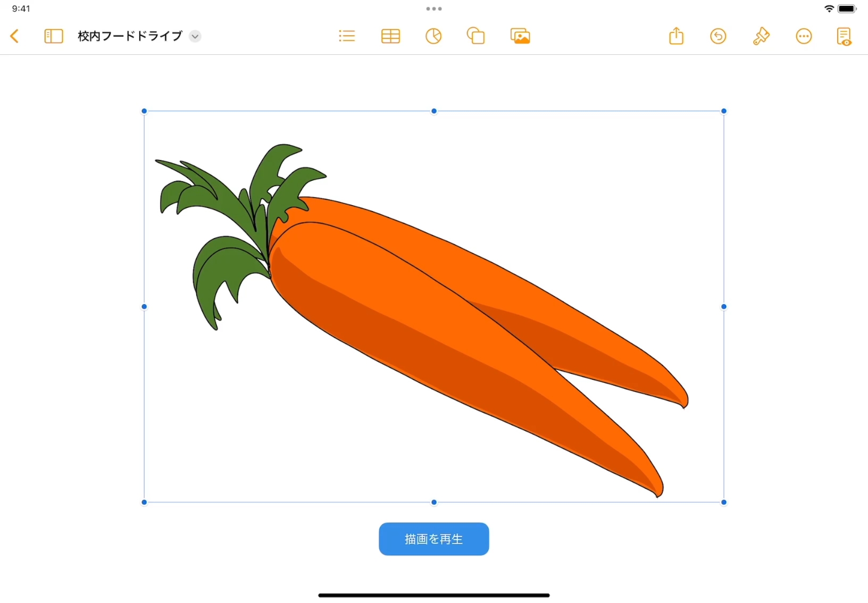
Task: Tap the 校内フードドライブ document title
Action: coord(130,36)
